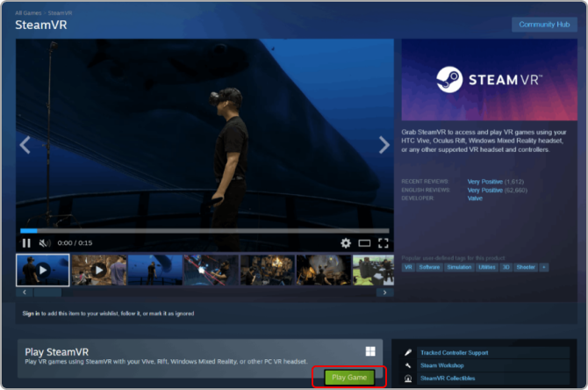Unmute the video volume icon
The image size is (588, 390).
(45, 243)
